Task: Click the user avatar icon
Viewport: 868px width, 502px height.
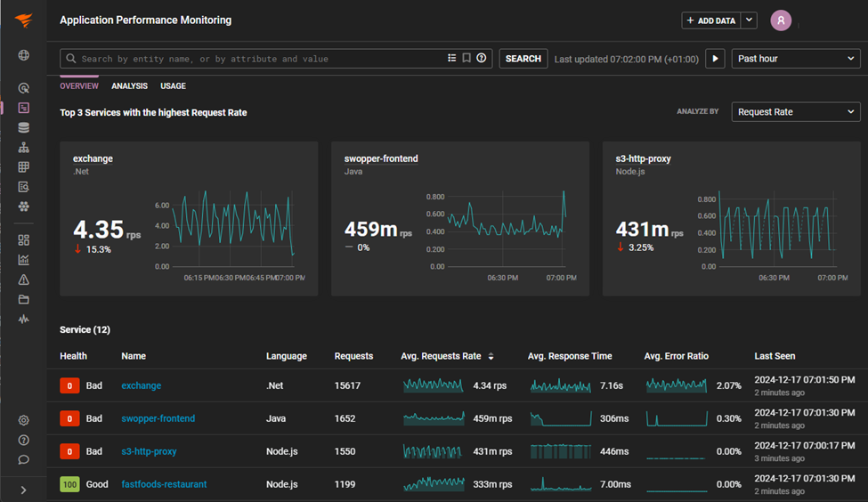Action: coord(781,20)
